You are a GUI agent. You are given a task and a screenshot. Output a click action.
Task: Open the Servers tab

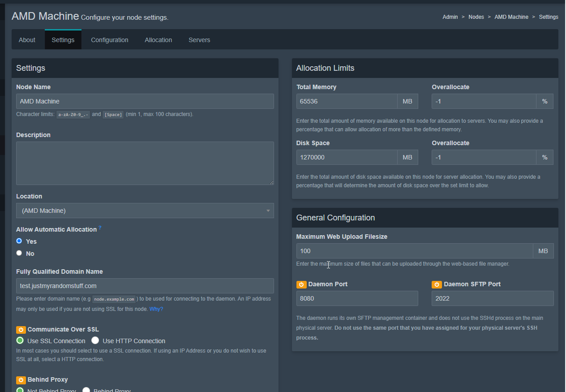click(199, 39)
